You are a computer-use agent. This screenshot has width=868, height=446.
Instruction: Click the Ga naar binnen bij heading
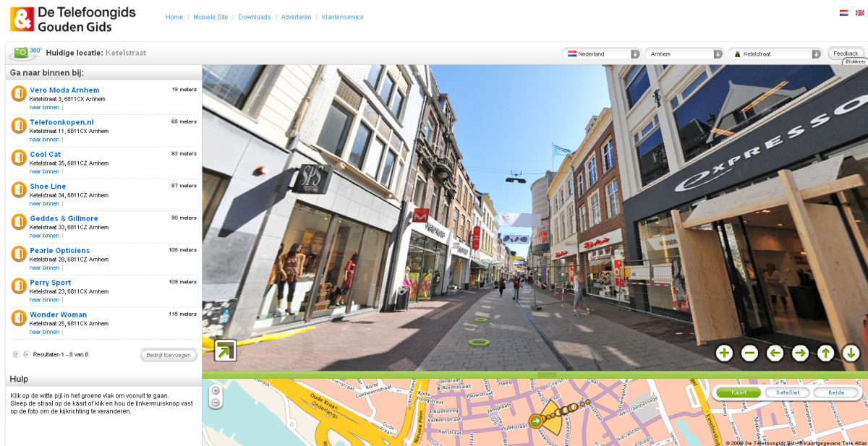point(47,73)
